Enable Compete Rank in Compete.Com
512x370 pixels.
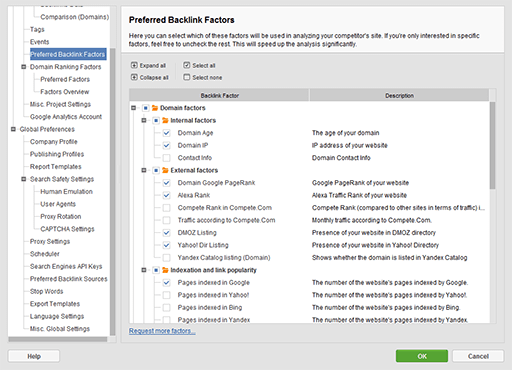coord(166,208)
